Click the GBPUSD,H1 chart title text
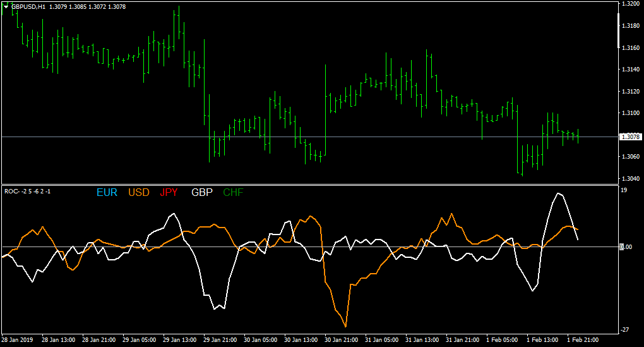Screen dimensions: 644x347 28,6
